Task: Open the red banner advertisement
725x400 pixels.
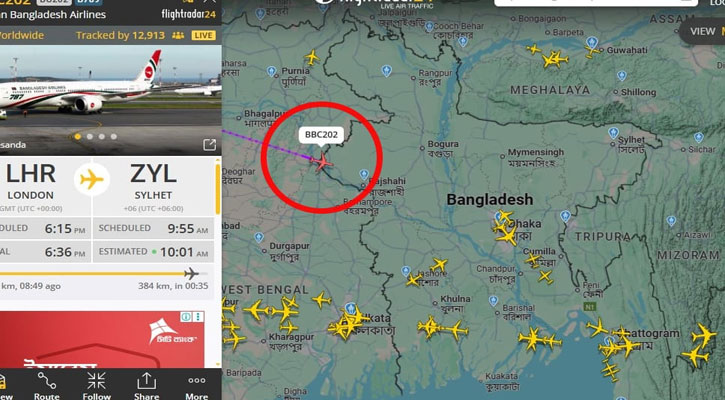Action: pos(102,339)
